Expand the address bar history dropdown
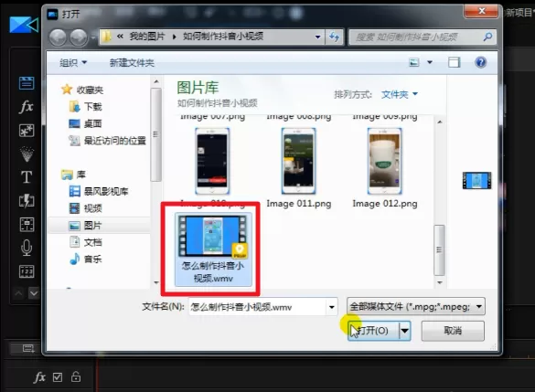Image resolution: width=535 pixels, height=392 pixels. click(x=317, y=37)
